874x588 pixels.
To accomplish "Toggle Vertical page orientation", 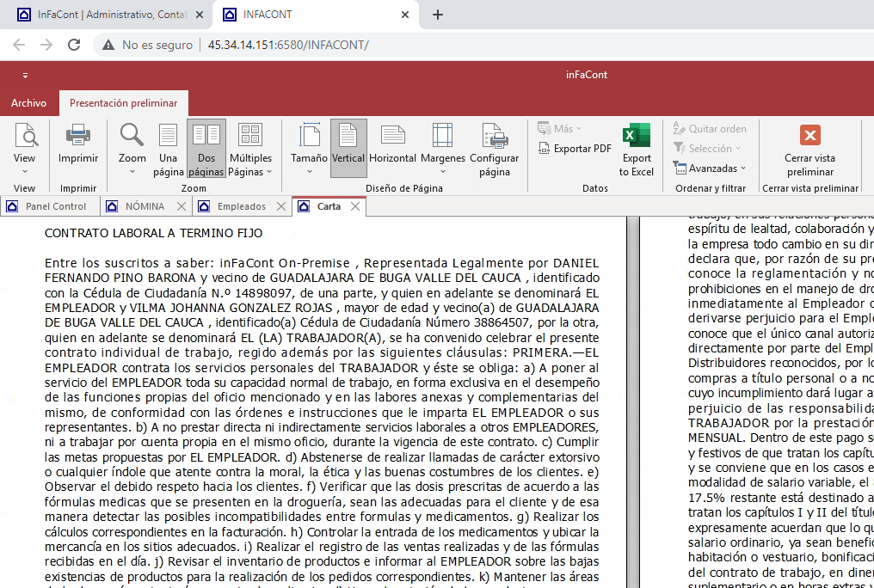I will (x=348, y=148).
